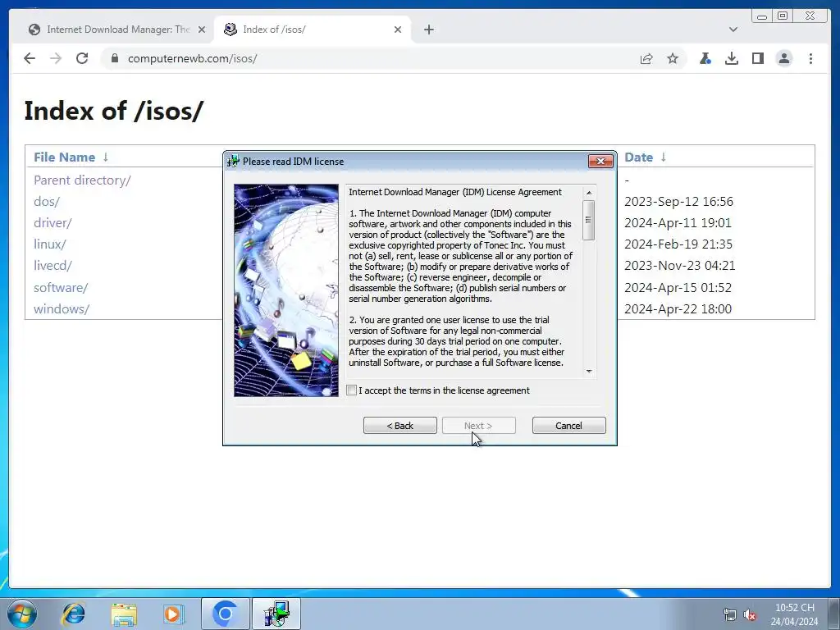Image resolution: width=840 pixels, height=630 pixels.
Task: Open Windows Media Player from taskbar
Action: pos(172,614)
